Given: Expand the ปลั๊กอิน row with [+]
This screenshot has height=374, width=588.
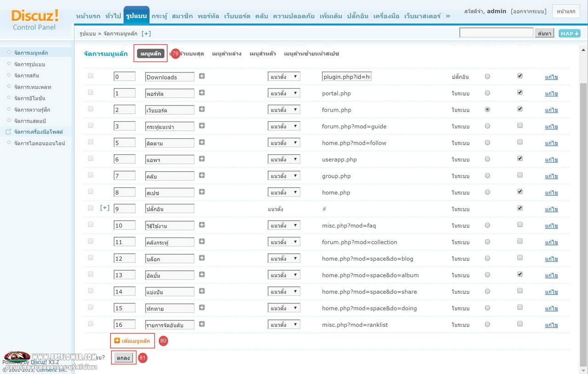Looking at the screenshot, I should pos(105,208).
